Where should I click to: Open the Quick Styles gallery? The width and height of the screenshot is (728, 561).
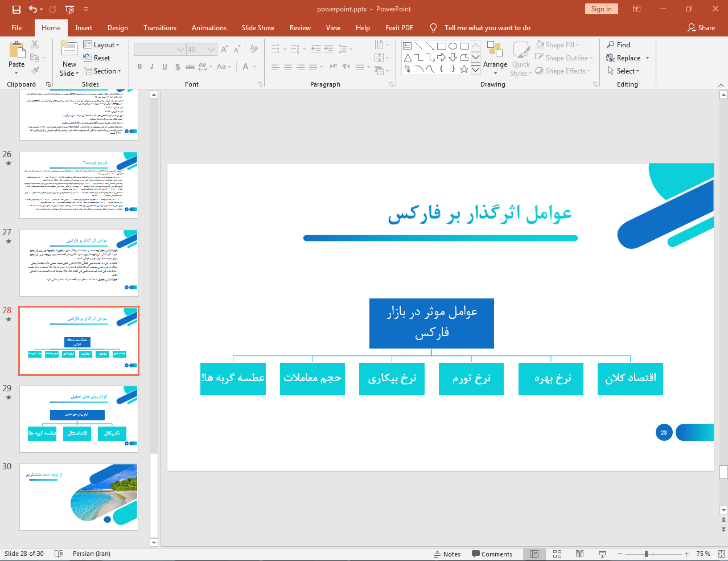(521, 59)
